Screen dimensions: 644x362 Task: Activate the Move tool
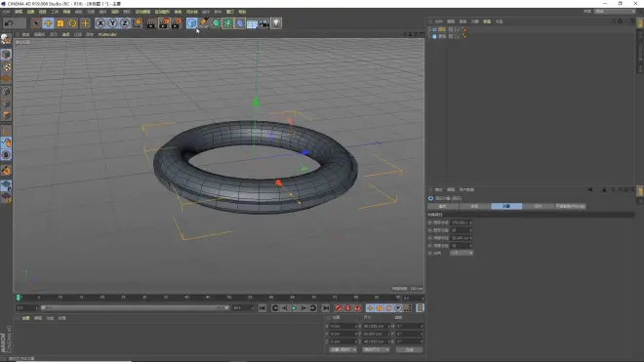point(48,23)
